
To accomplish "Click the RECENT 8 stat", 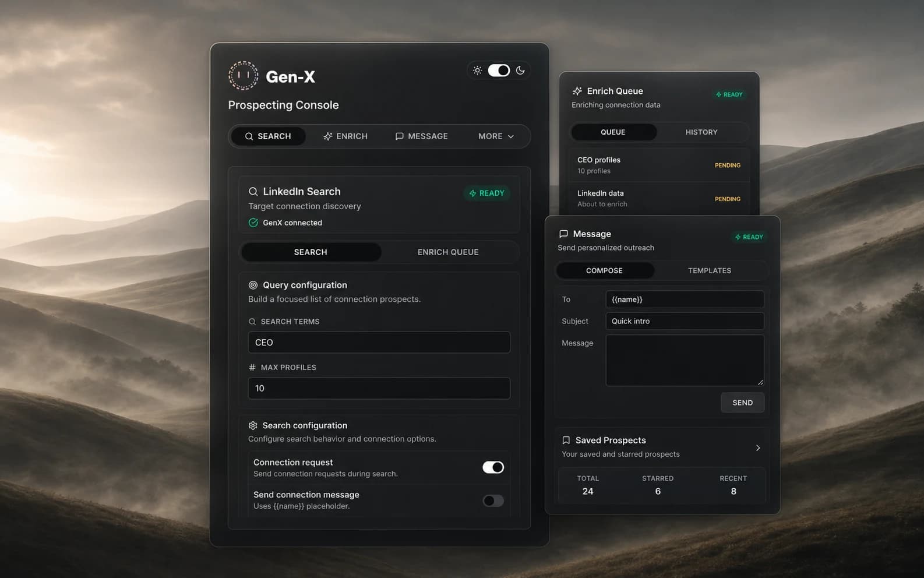I will click(x=733, y=485).
